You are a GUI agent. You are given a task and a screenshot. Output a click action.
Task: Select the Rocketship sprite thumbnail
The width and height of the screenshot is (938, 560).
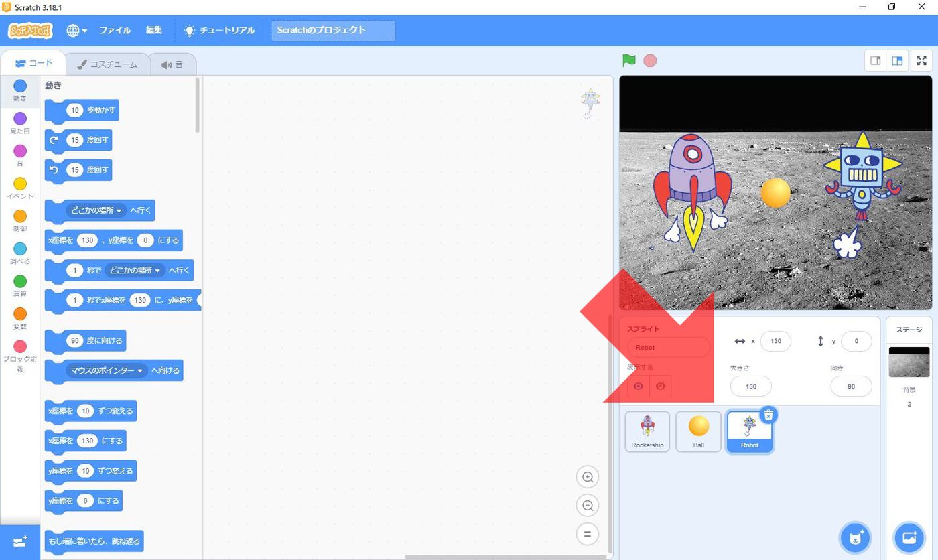tap(647, 432)
